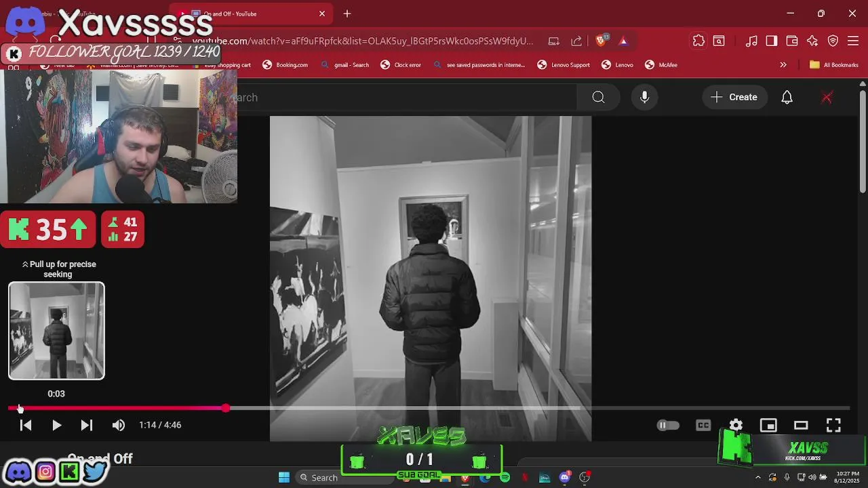Toggle the browser sidebar panel icon

tap(772, 41)
